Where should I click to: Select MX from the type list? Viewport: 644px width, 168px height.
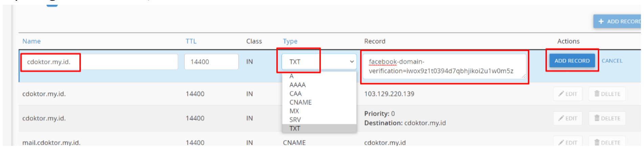pos(319,111)
